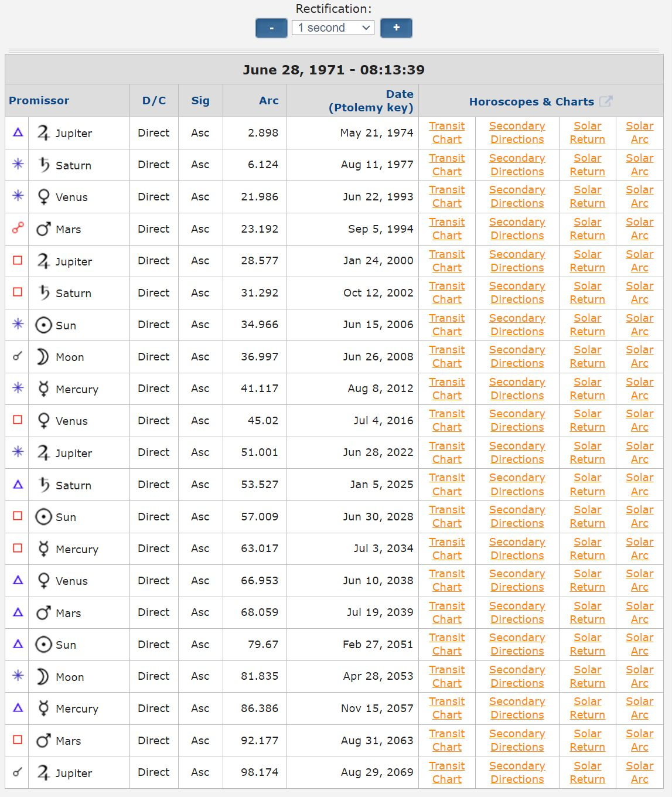Open Solar Return for Jun 28, 2022

[587, 453]
